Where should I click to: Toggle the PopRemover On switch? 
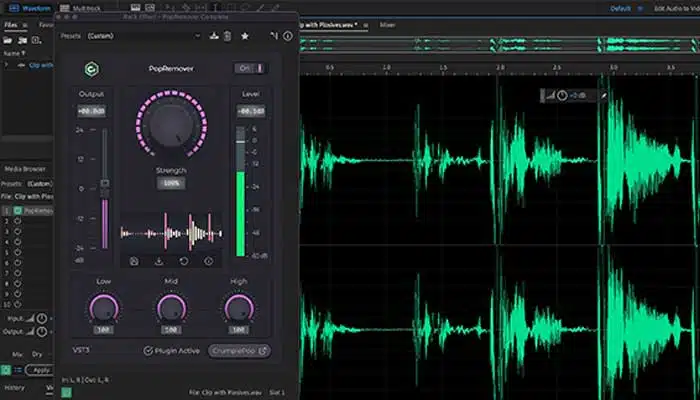[x=251, y=68]
